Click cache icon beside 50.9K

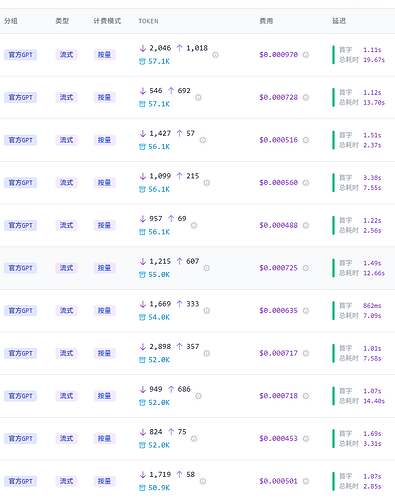[x=142, y=488]
